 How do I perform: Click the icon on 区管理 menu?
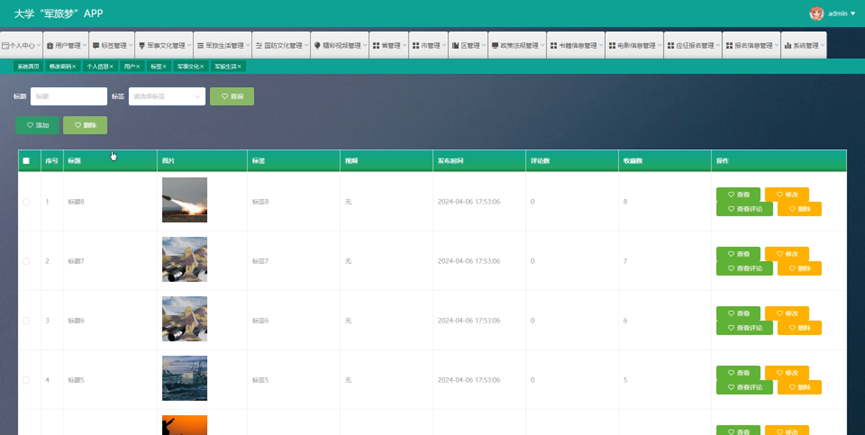click(456, 46)
